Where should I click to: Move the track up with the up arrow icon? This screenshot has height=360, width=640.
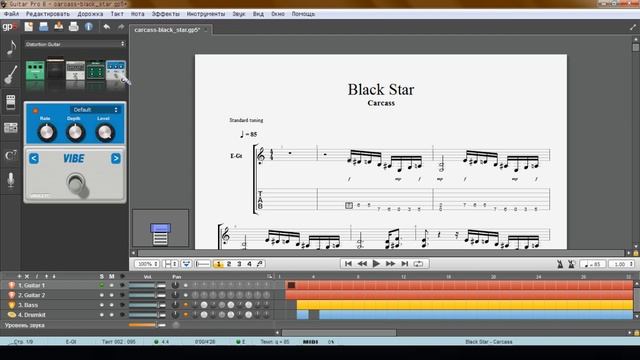46,276
